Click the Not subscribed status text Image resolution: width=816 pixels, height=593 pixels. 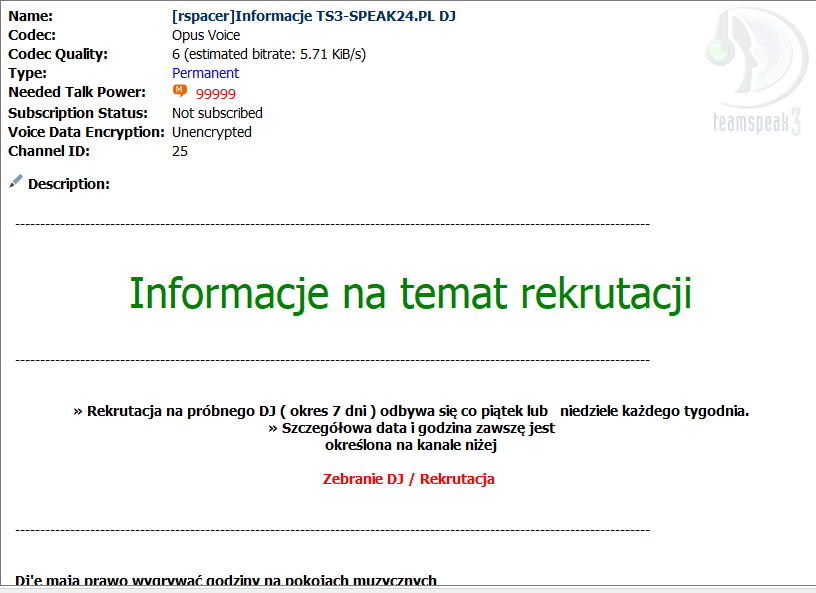[217, 113]
